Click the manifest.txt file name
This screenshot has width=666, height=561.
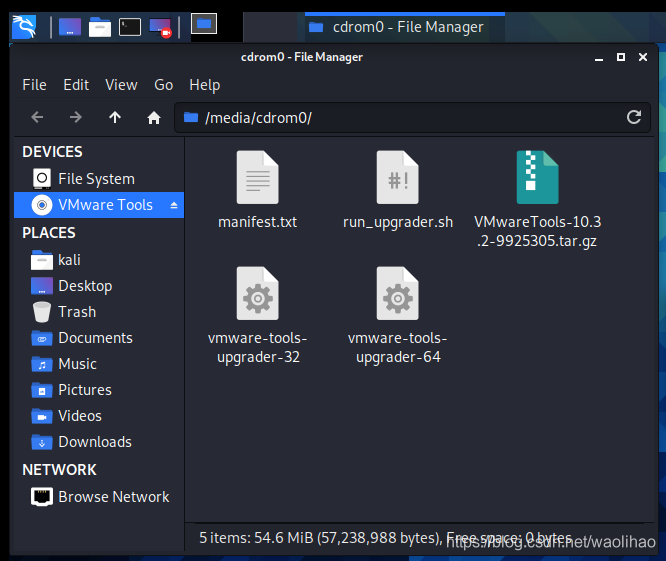[257, 222]
